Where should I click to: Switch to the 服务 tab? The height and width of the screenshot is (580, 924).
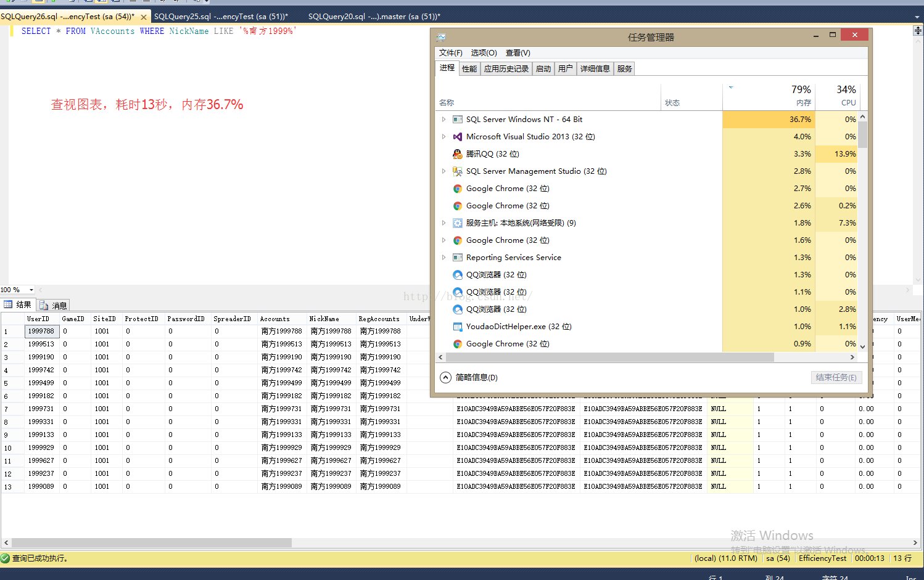coord(624,69)
